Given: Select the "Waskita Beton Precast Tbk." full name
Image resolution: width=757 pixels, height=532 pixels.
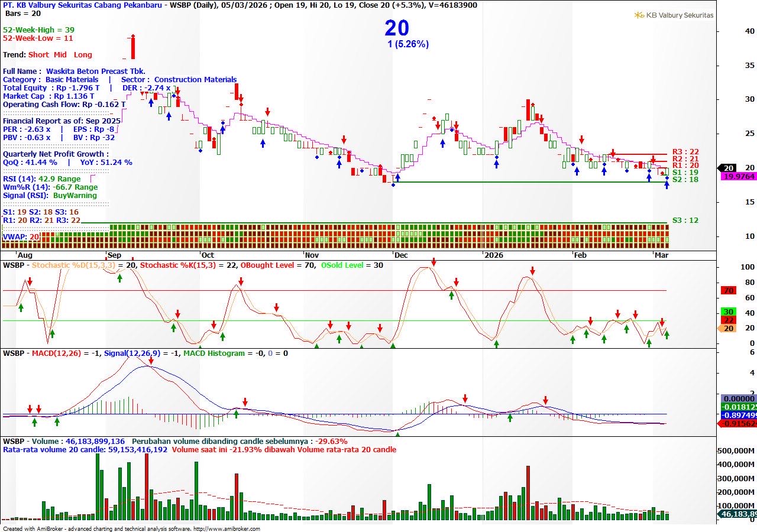Looking at the screenshot, I should pyautogui.click(x=96, y=71).
